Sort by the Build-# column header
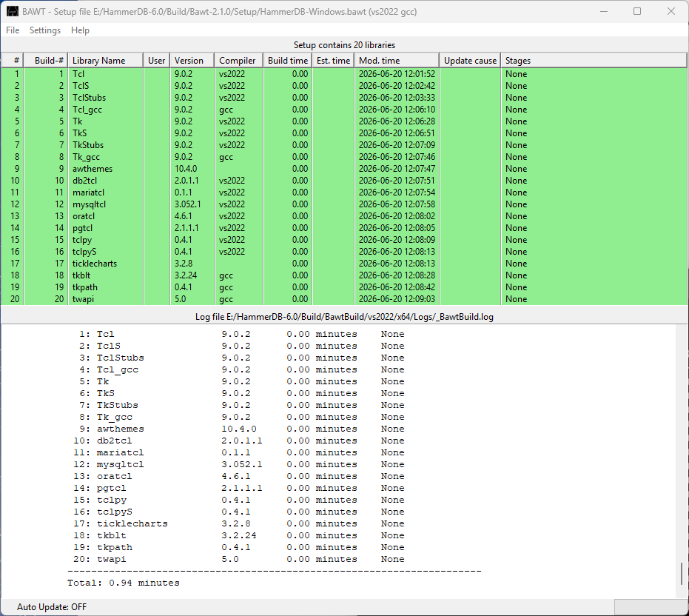This screenshot has height=616, width=689. pos(45,61)
